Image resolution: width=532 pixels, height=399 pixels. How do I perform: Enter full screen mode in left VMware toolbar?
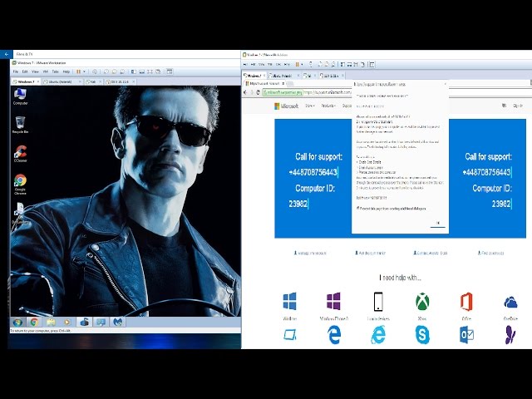(150, 71)
